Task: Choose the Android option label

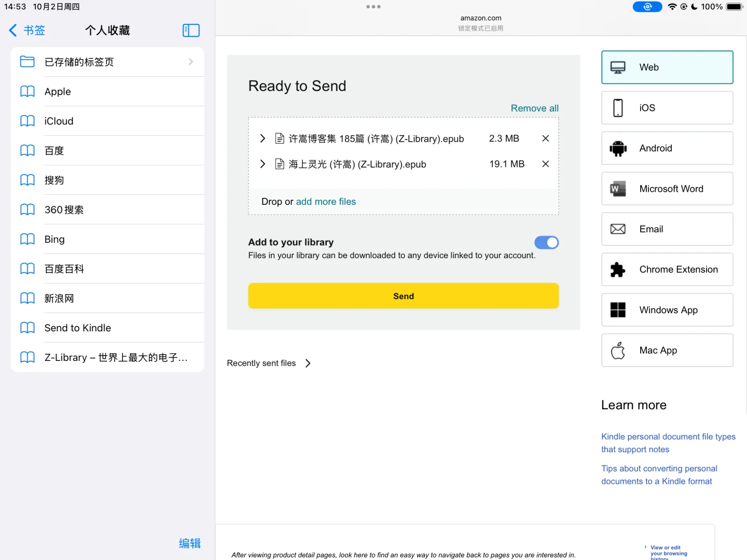Action: (656, 148)
